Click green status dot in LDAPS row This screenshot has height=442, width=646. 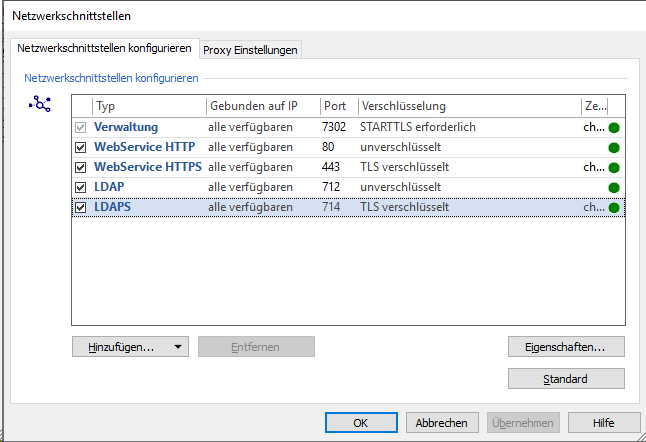(615, 208)
